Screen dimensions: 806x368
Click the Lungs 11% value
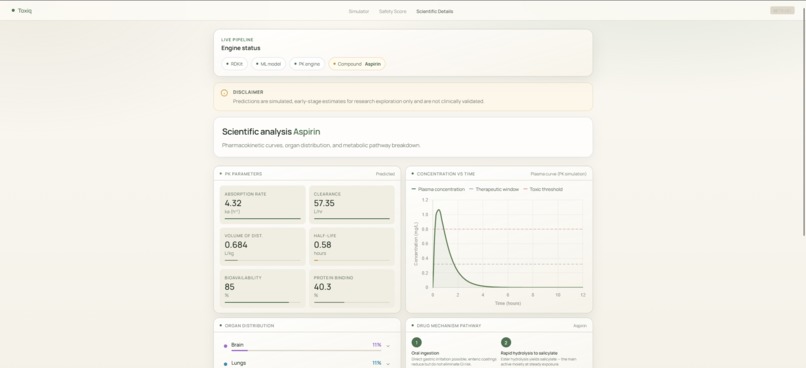click(377, 363)
